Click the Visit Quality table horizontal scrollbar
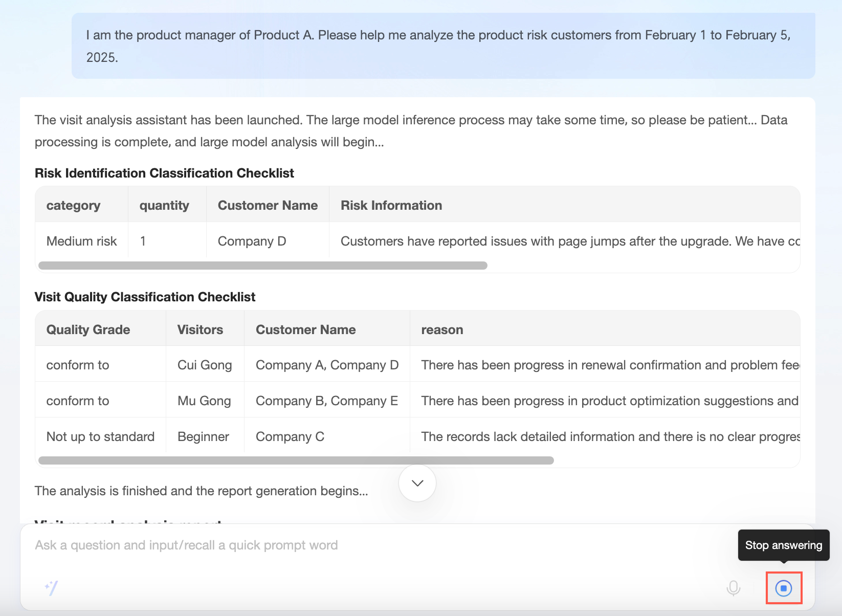This screenshot has width=842, height=616. (x=296, y=460)
